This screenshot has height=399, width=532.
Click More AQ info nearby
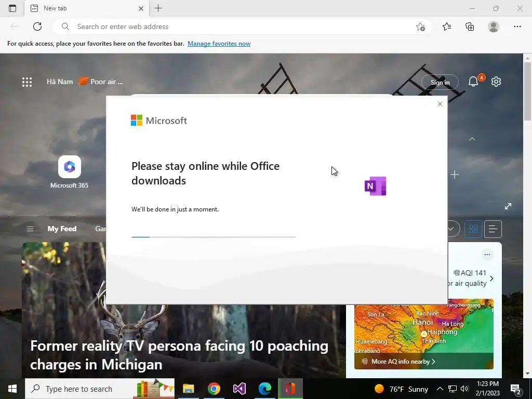[x=403, y=362]
